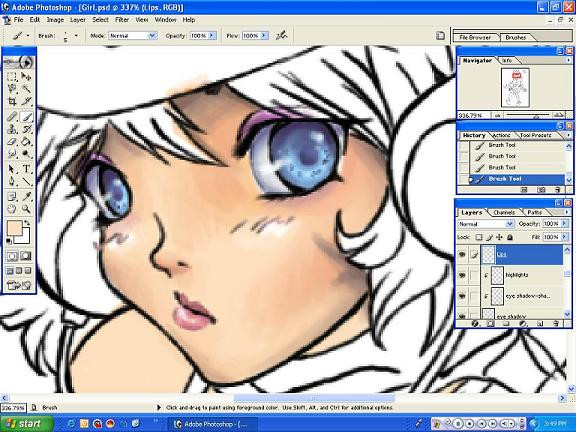576x432 pixels.
Task: Select the Notes tool
Action: point(12,197)
